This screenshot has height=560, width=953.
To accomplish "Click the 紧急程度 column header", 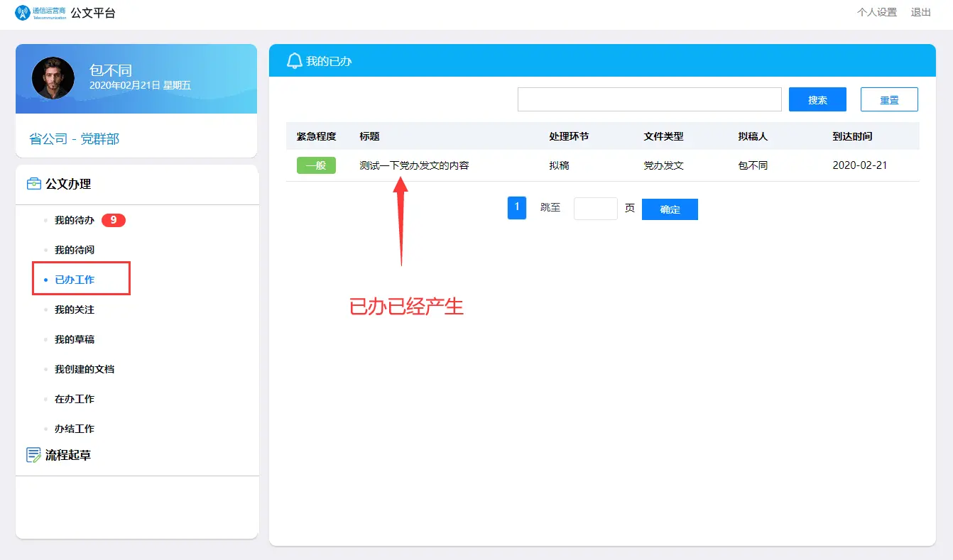I will tap(317, 136).
